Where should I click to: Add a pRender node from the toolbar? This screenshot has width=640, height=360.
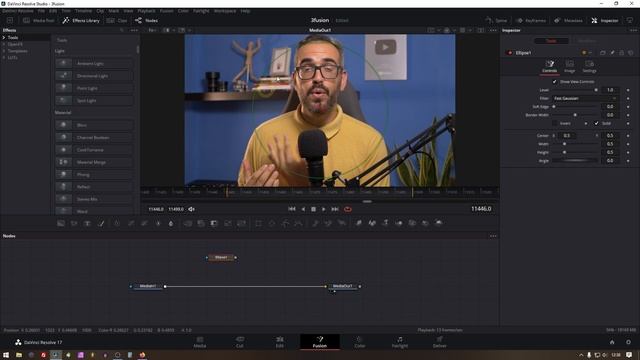pyautogui.click(x=341, y=223)
